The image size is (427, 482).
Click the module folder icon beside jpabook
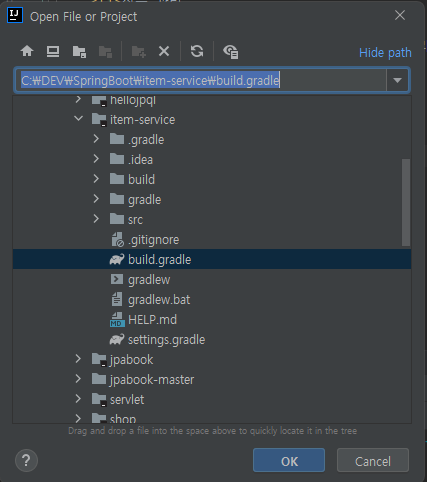(x=99, y=359)
